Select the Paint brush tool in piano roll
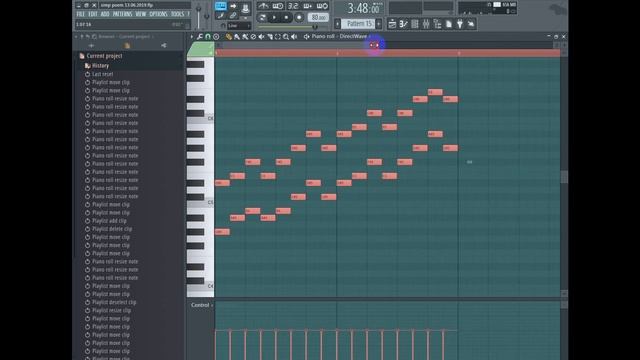The width and height of the screenshot is (640, 360). tap(237, 37)
